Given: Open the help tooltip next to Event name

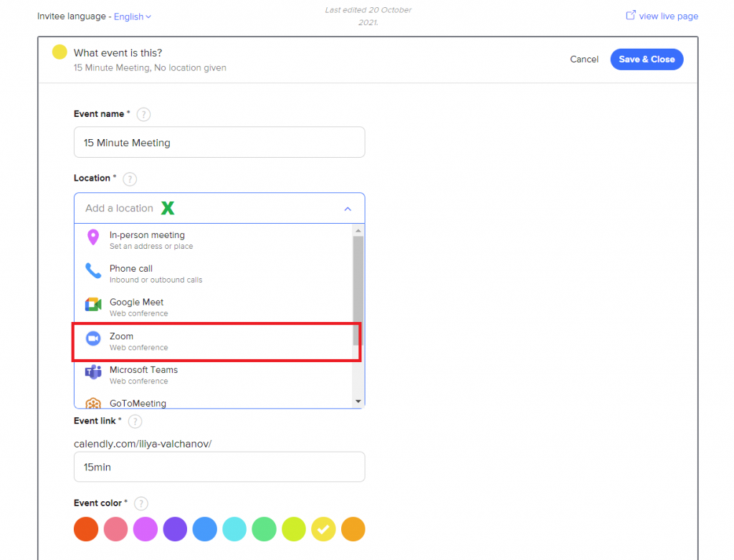Looking at the screenshot, I should point(143,114).
